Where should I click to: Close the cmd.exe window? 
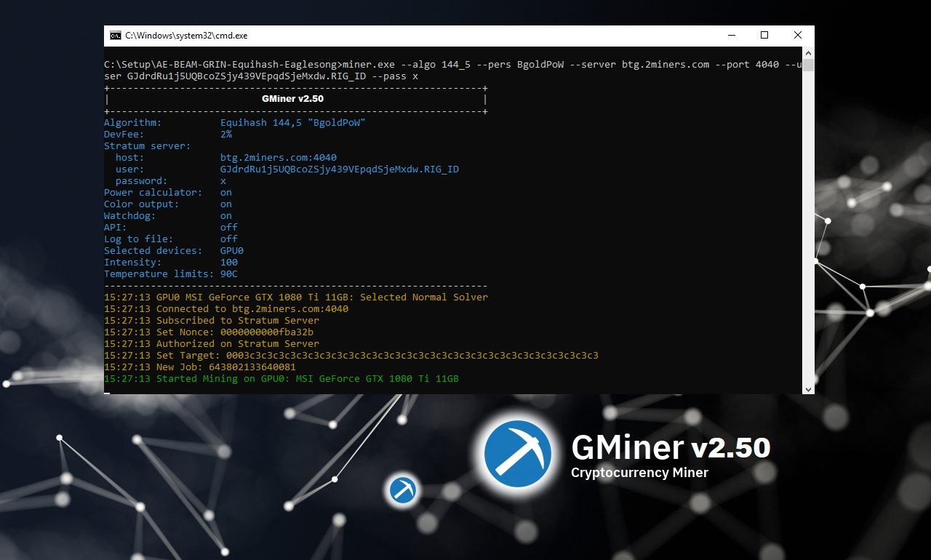(798, 35)
